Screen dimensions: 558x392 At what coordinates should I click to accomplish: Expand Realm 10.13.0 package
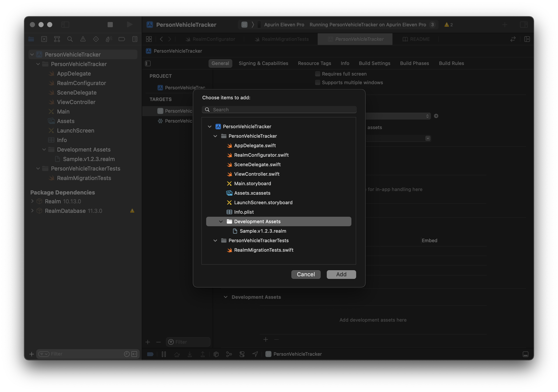coord(32,201)
